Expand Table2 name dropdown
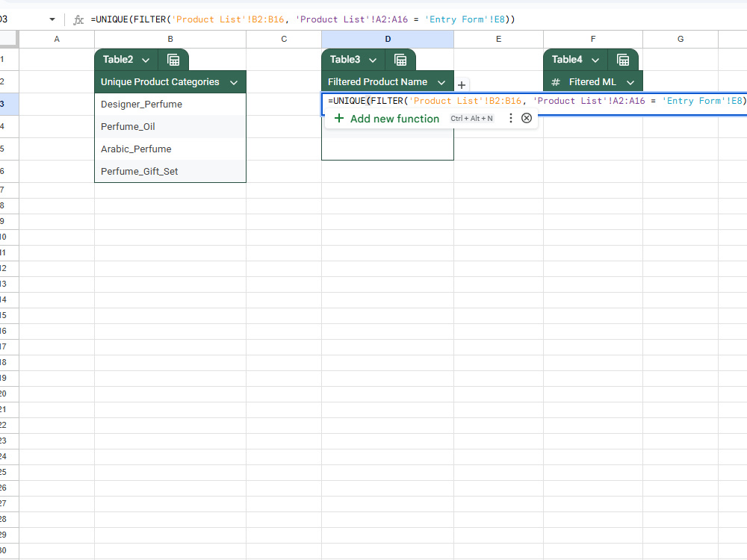The image size is (747, 560). 146,60
